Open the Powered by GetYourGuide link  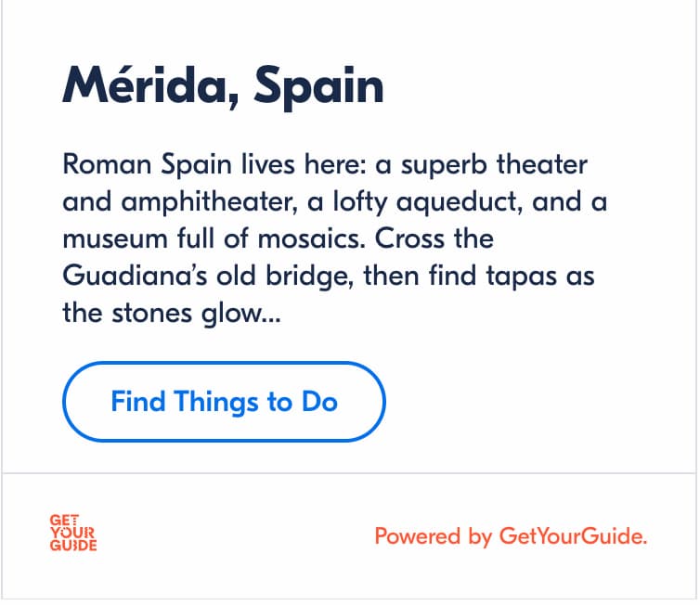click(x=511, y=536)
